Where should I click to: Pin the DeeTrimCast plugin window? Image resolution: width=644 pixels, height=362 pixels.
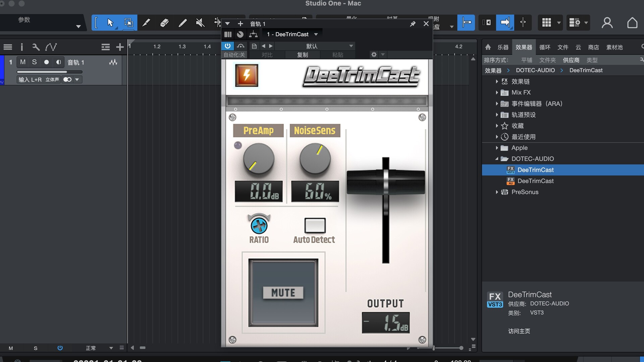click(x=413, y=24)
